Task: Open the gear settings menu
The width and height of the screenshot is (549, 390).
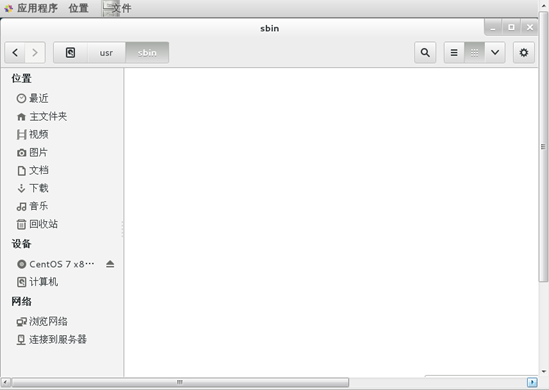Action: pyautogui.click(x=524, y=53)
